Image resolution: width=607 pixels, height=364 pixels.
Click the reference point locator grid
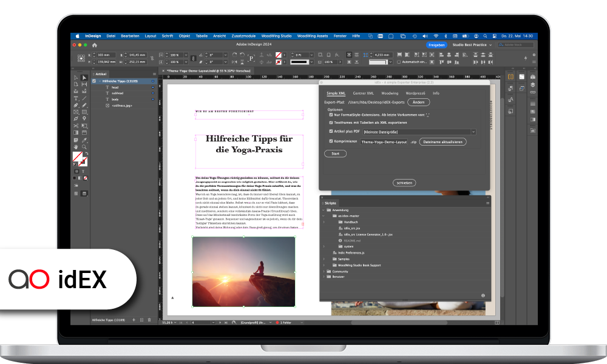tap(81, 58)
